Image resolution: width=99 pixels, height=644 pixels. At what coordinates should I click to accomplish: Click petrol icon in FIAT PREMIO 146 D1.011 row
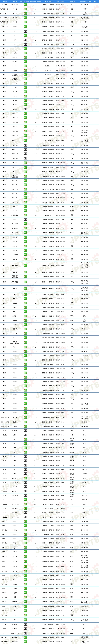(x=25, y=224)
